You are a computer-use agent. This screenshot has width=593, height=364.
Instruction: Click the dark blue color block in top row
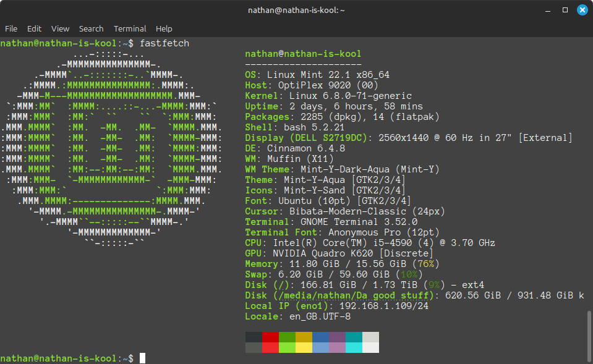320,337
